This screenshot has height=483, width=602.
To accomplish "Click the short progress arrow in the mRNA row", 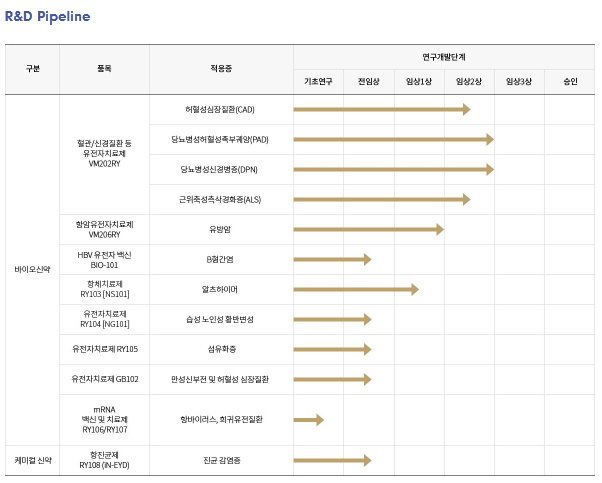I will pyautogui.click(x=309, y=420).
